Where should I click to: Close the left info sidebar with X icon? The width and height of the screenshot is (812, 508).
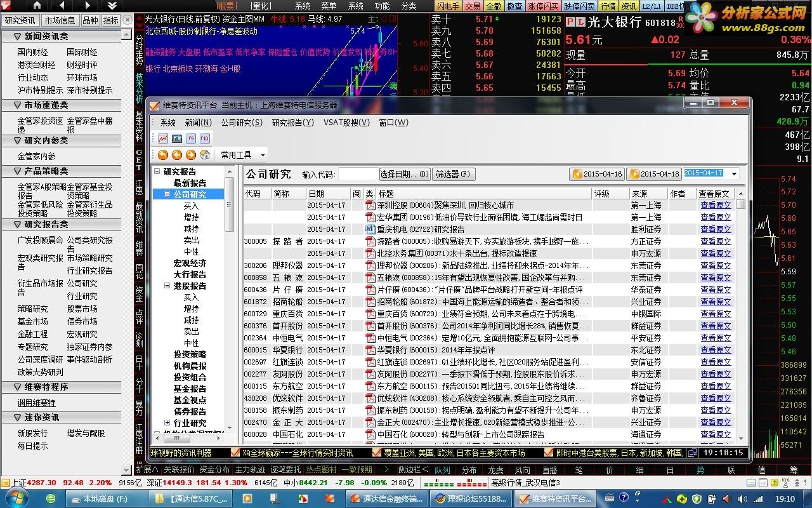point(127,20)
